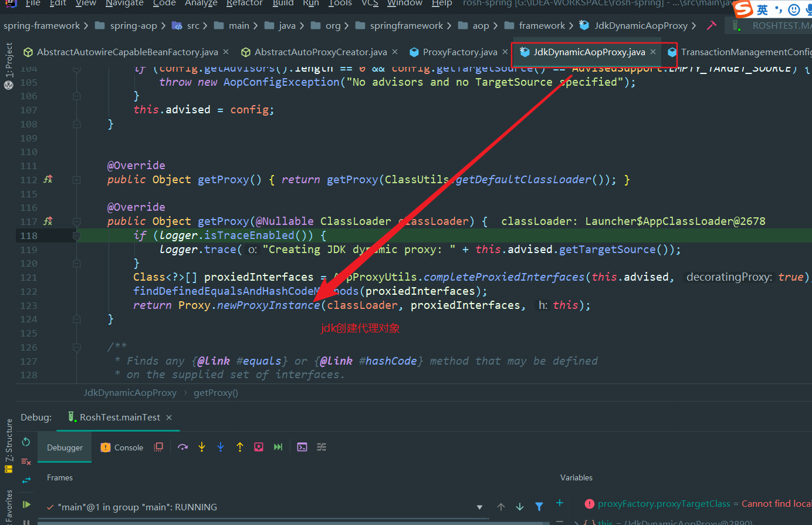
Task: Click JdkDynamicAopProxy class in navigation bar
Action: (x=634, y=26)
